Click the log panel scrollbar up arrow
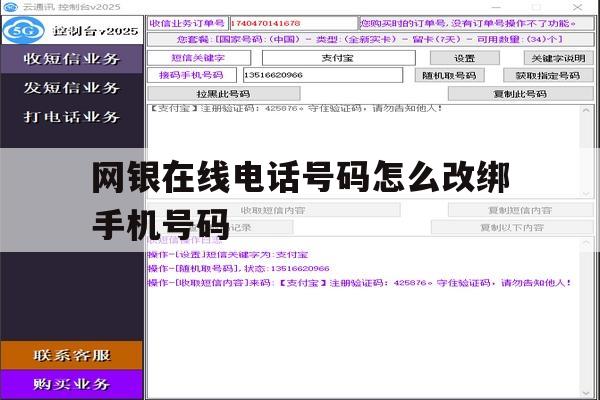The image size is (600, 400). coord(586,243)
